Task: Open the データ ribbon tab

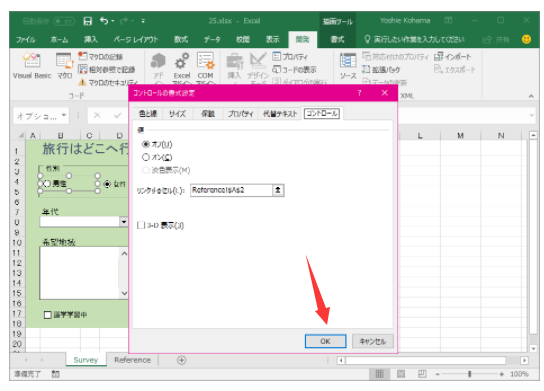Action: coord(212,40)
